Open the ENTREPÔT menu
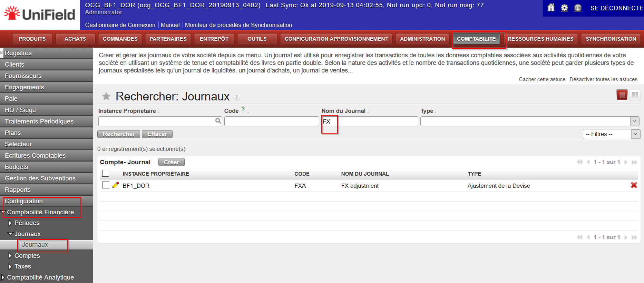This screenshot has width=644, height=283. 214,39
